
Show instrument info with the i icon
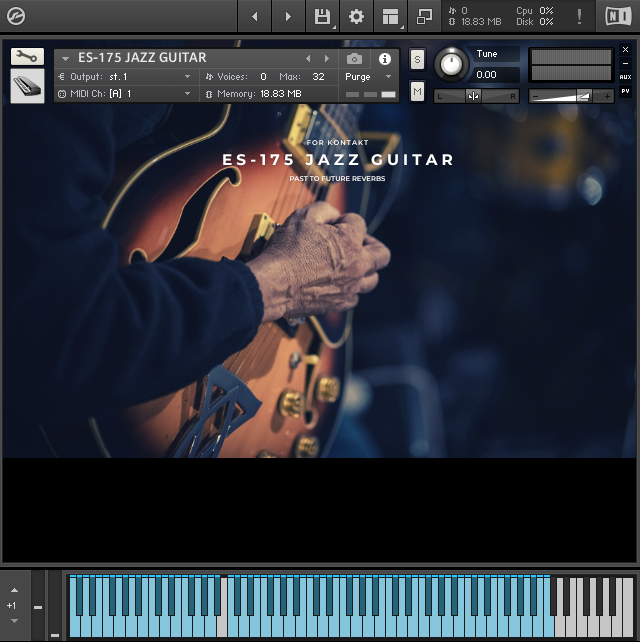(385, 59)
